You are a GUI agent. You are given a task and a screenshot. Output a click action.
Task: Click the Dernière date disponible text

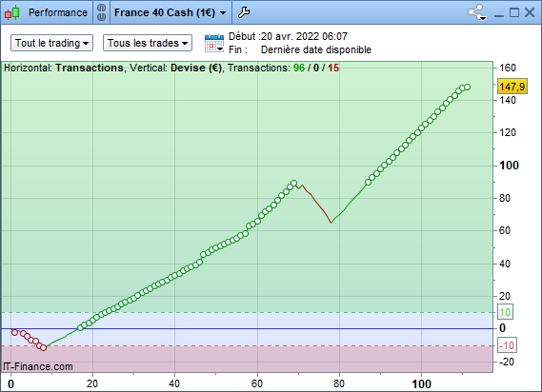tap(316, 49)
